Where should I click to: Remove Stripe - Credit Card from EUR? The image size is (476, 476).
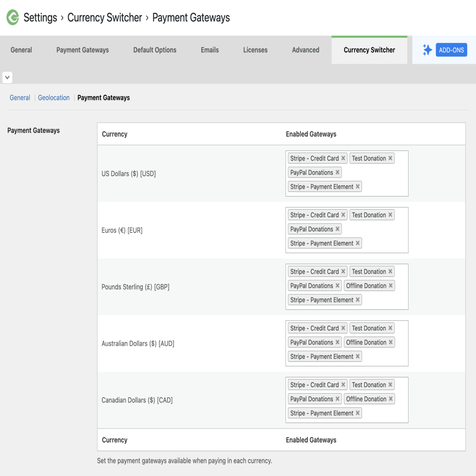[x=343, y=215]
